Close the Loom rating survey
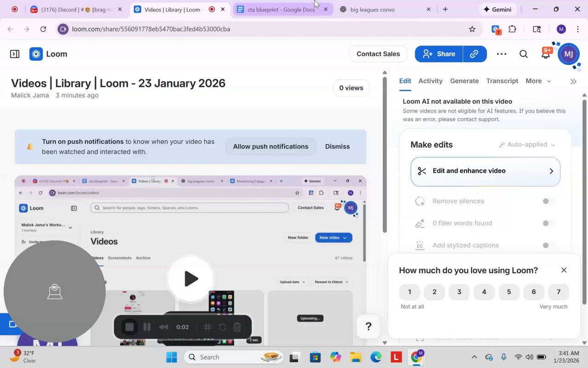 564,270
